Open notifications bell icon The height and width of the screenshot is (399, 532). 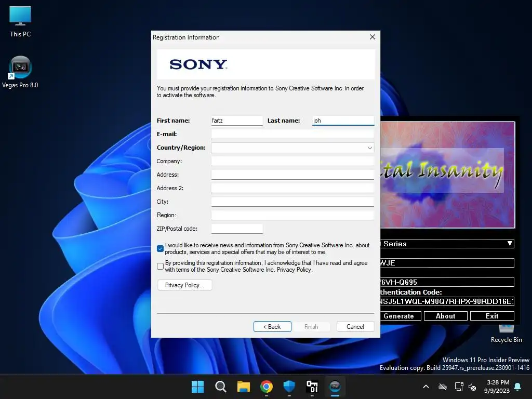click(518, 387)
